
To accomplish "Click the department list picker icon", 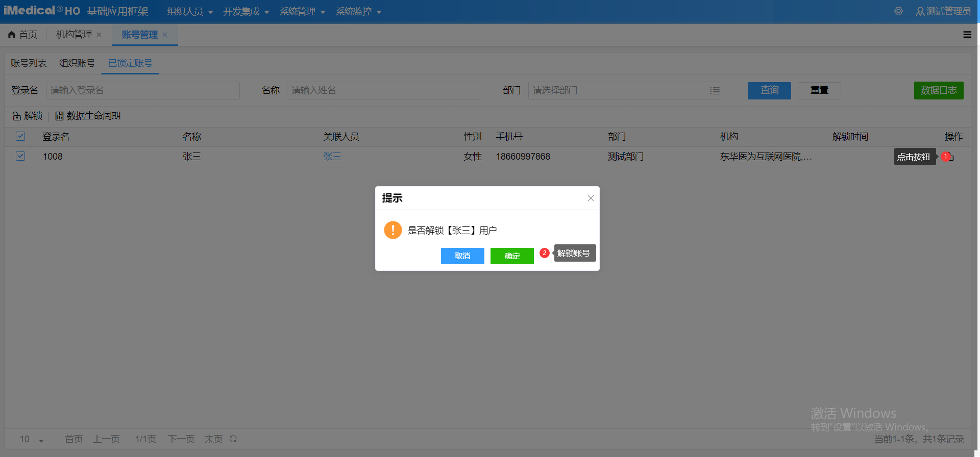I will 714,91.
